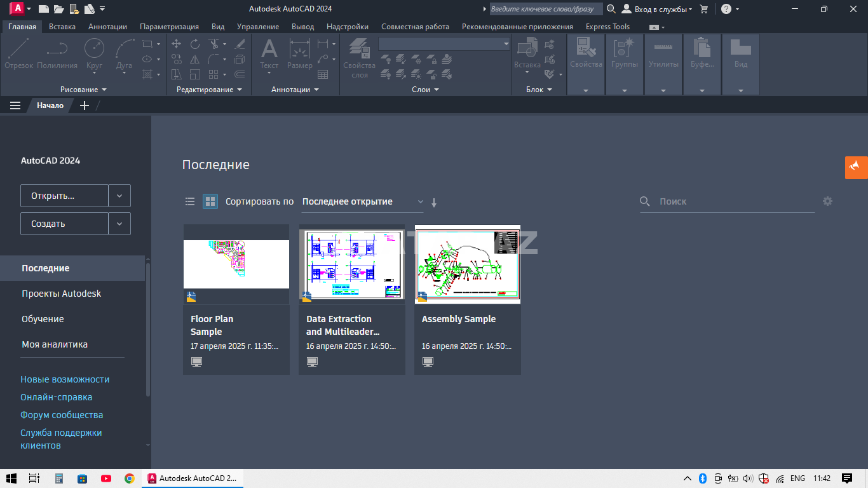Click the Table icon in Аннотации panel
868x488 pixels.
323,74
